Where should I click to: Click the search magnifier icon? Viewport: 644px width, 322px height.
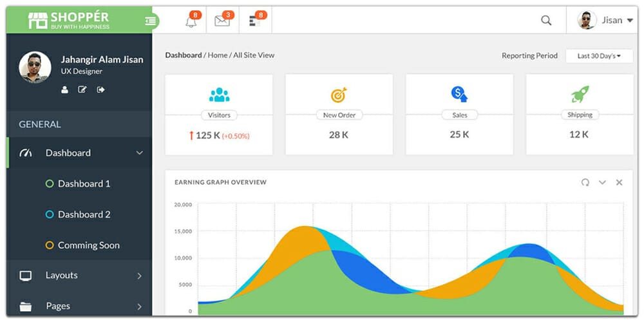(x=546, y=20)
